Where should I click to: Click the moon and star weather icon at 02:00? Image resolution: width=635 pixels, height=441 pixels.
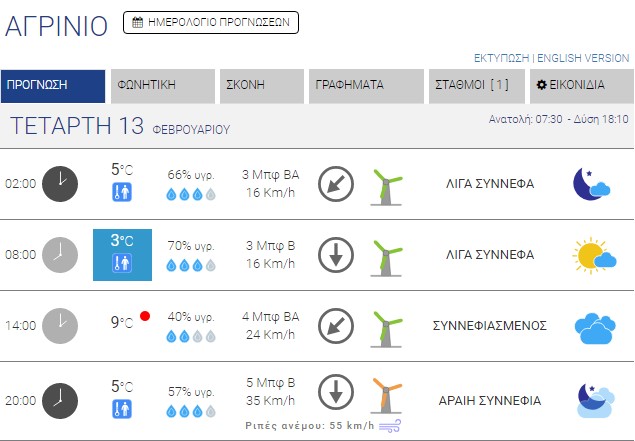coord(592,184)
